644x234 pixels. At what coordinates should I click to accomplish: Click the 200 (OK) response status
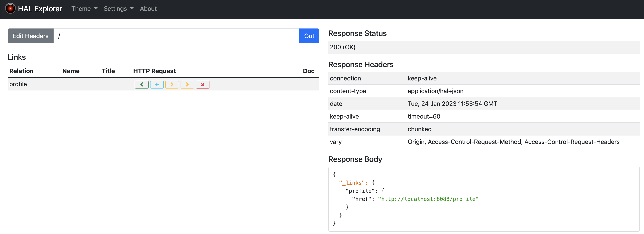click(342, 47)
